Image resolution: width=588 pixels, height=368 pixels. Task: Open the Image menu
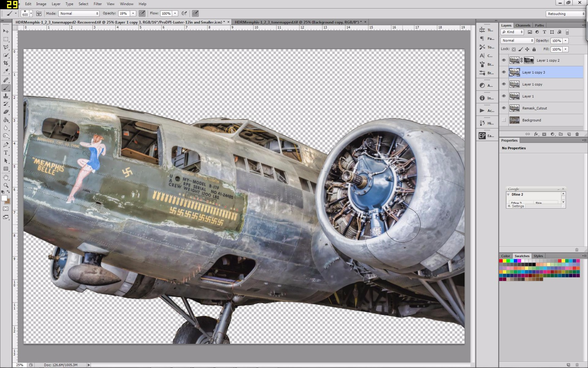point(41,4)
